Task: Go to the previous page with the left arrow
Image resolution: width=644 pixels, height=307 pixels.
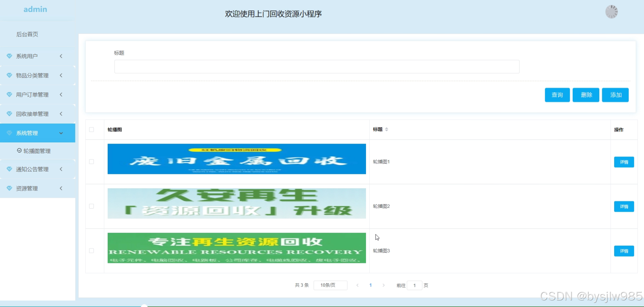Action: (x=358, y=285)
